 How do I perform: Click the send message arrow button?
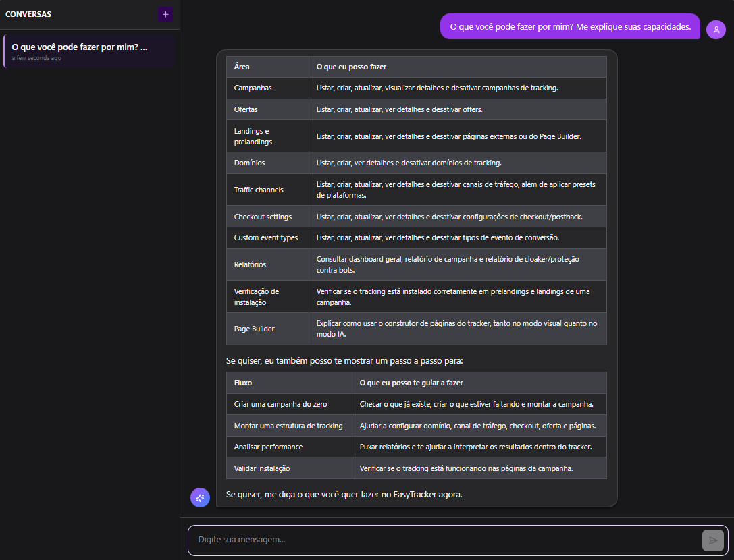(712, 540)
